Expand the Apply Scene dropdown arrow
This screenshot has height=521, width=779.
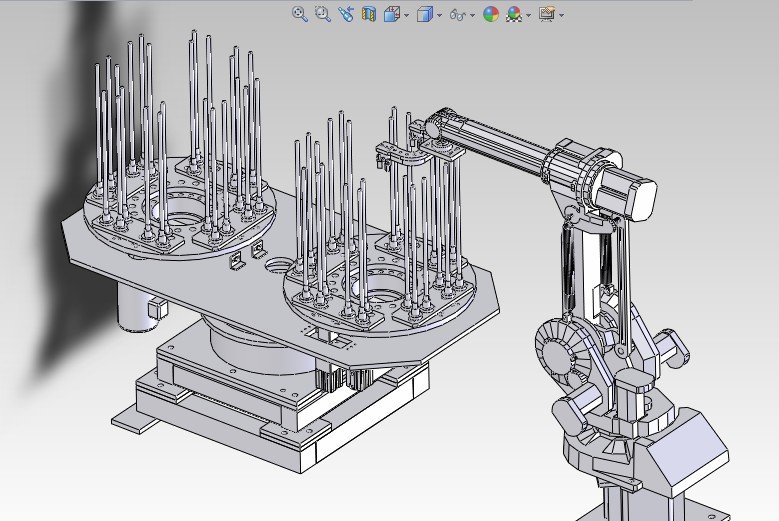(x=528, y=15)
